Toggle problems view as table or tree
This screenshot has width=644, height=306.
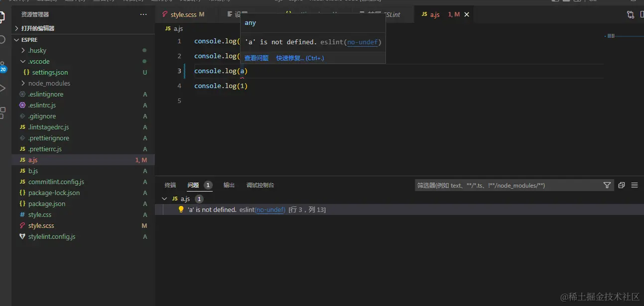click(x=635, y=185)
